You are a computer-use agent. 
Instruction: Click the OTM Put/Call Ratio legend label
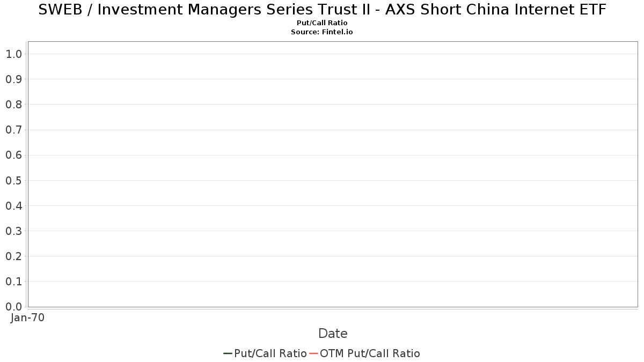370,353
